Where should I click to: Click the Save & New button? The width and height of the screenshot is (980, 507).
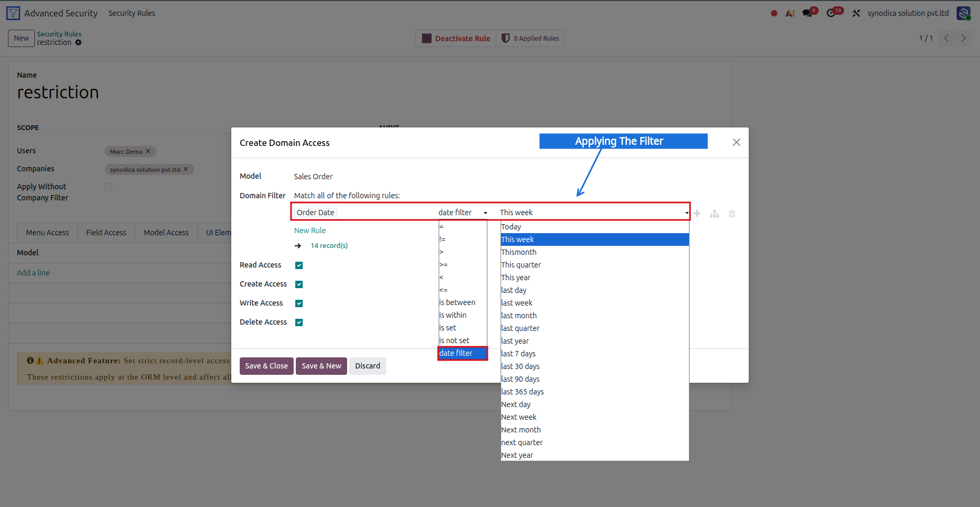pos(321,366)
